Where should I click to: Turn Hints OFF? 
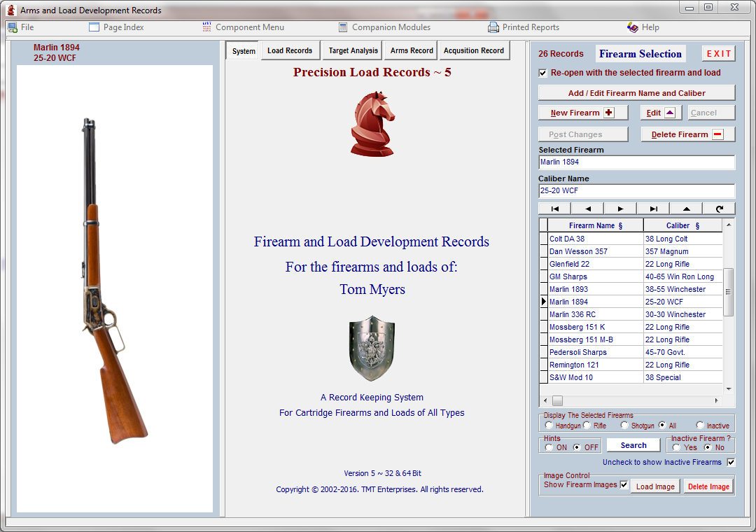click(x=577, y=447)
